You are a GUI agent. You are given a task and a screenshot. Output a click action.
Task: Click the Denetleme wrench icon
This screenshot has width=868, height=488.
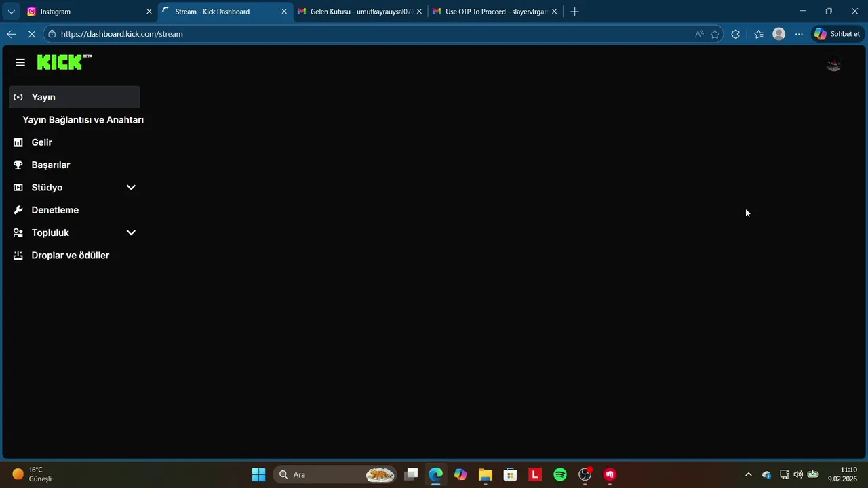coord(18,210)
